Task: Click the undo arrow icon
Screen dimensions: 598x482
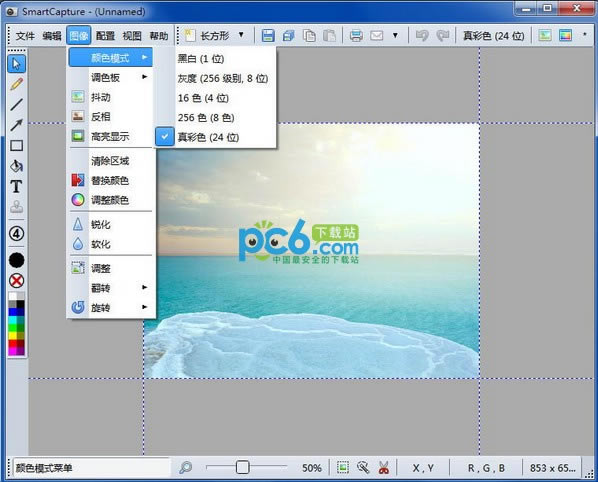Action: 422,36
